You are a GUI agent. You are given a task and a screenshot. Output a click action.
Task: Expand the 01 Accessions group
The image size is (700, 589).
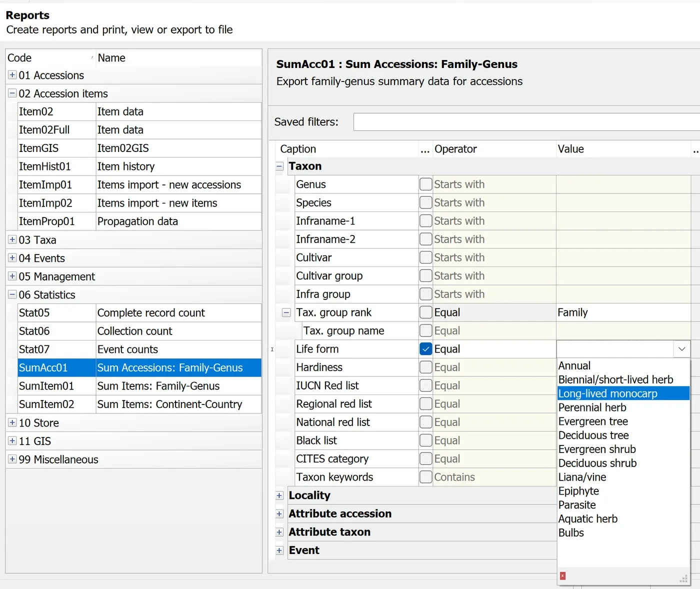pyautogui.click(x=12, y=75)
